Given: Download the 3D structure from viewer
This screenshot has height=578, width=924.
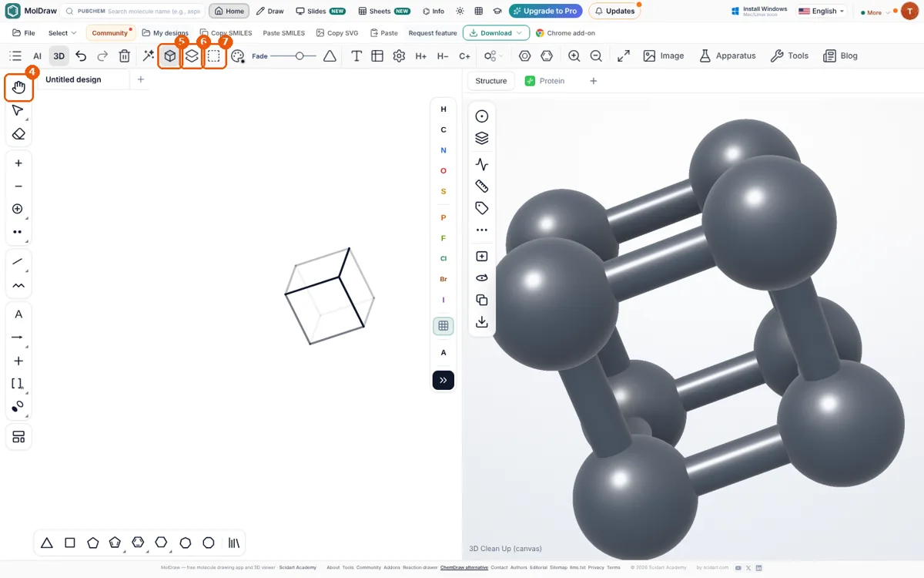Looking at the screenshot, I should coord(482,322).
